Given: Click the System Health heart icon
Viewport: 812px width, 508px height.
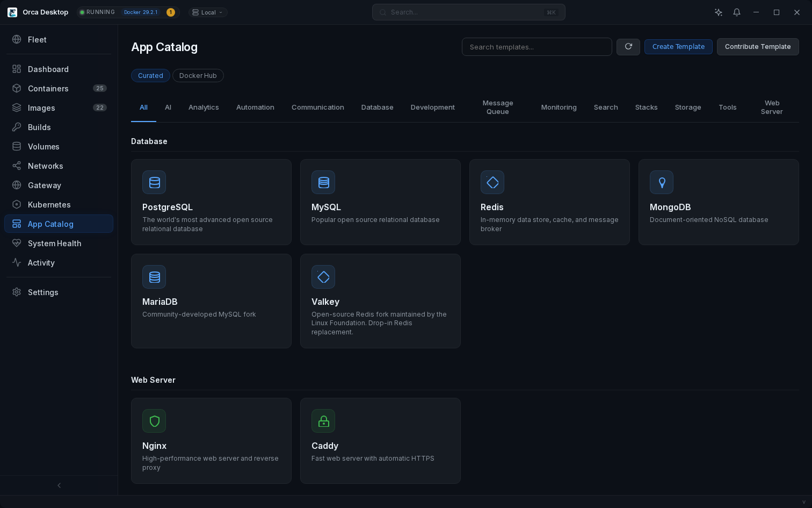Looking at the screenshot, I should click(17, 243).
